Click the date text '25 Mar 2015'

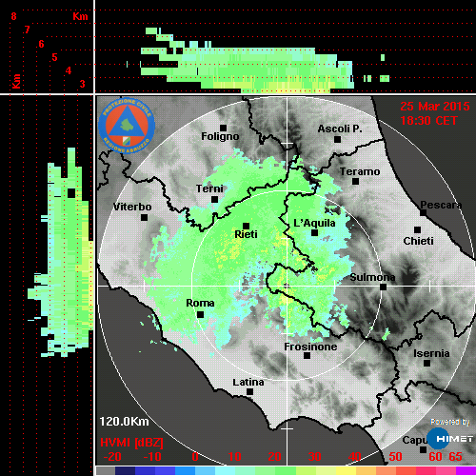(x=435, y=107)
